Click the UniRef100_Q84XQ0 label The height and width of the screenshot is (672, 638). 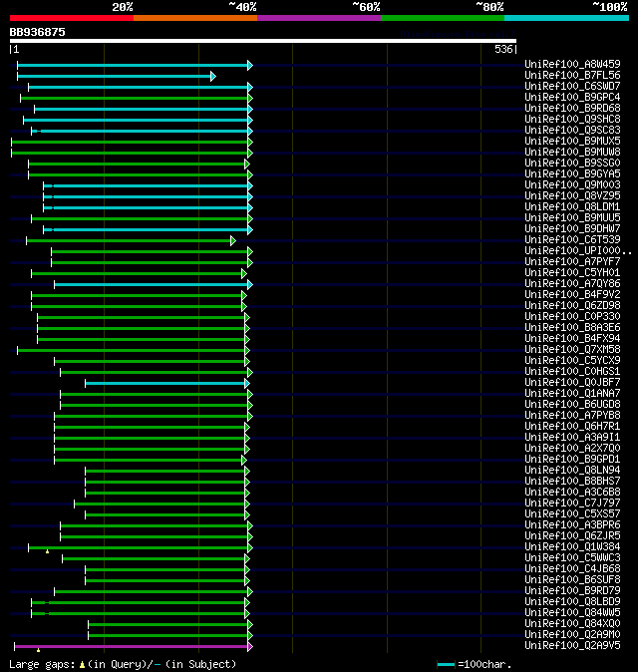(x=572, y=624)
